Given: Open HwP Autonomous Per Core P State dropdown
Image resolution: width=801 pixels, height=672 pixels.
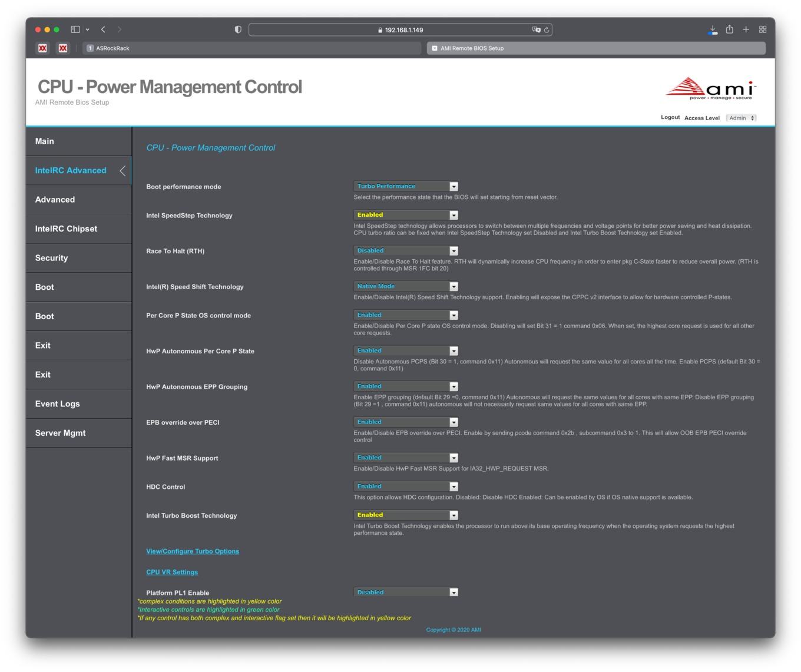Looking at the screenshot, I should 406,350.
